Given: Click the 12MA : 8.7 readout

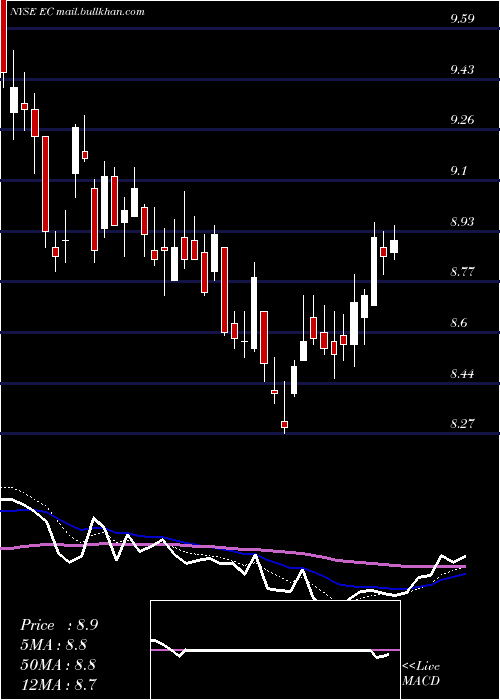Looking at the screenshot, I should coord(58,684).
